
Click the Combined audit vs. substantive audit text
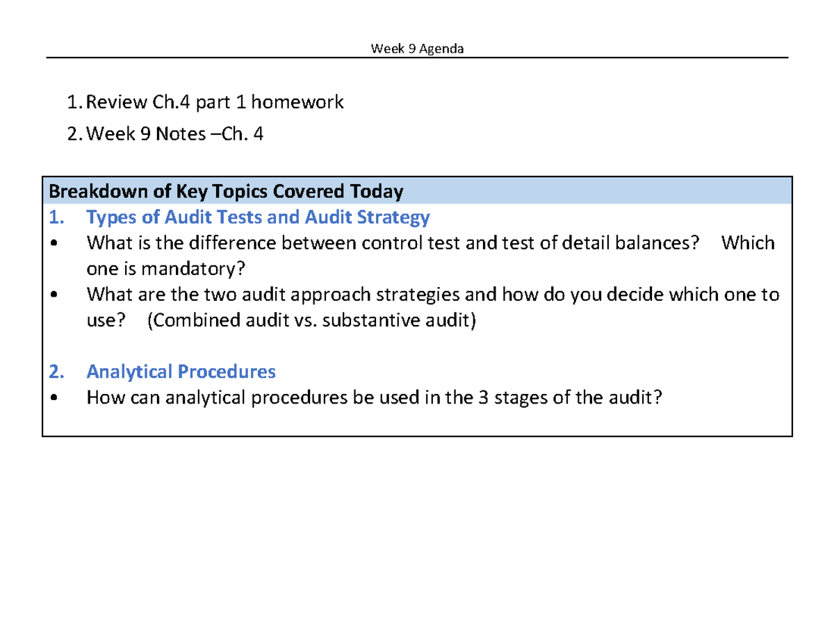point(311,320)
